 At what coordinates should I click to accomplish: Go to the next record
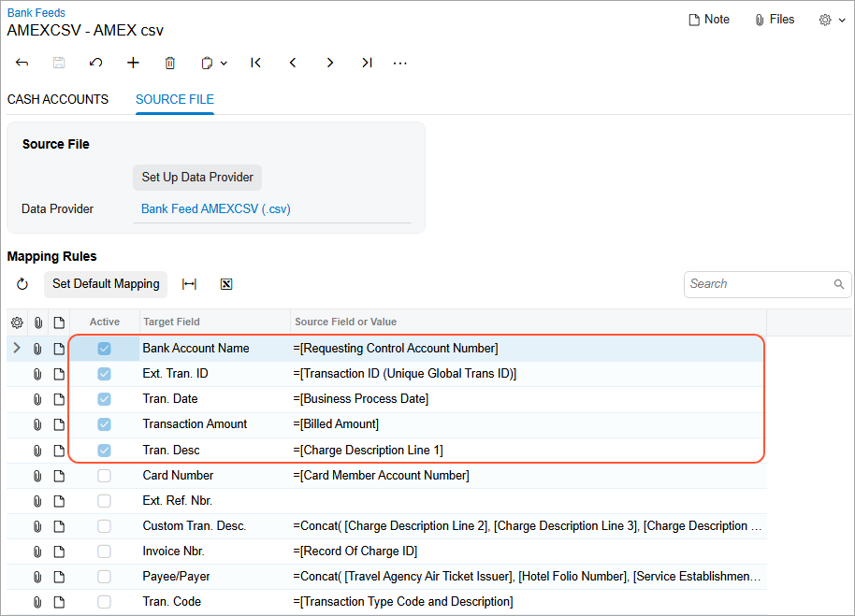[330, 63]
